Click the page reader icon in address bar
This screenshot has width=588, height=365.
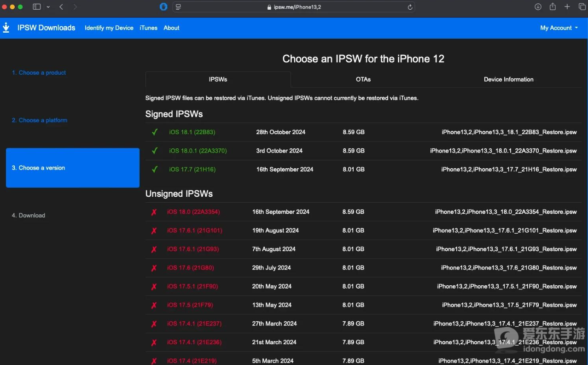(179, 7)
